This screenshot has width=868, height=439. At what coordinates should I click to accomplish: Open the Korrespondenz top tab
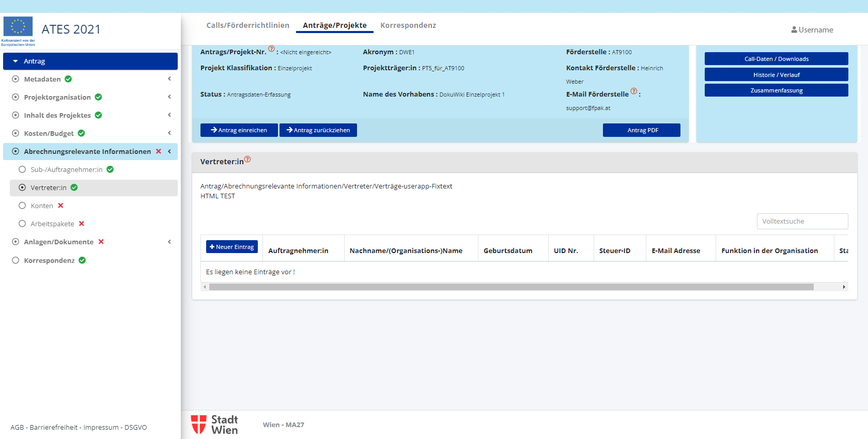click(x=408, y=25)
